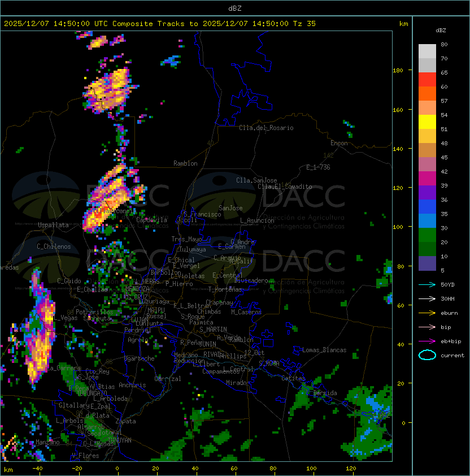Click the Anchoris map label

(x=132, y=385)
